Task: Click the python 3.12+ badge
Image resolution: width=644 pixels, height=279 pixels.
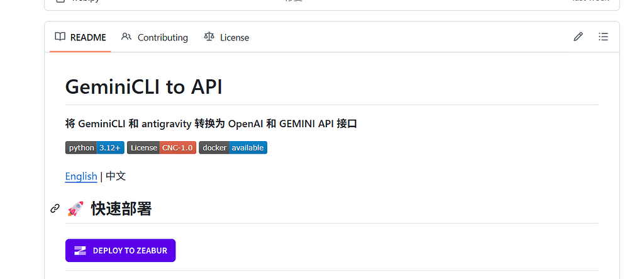Action: [95, 148]
